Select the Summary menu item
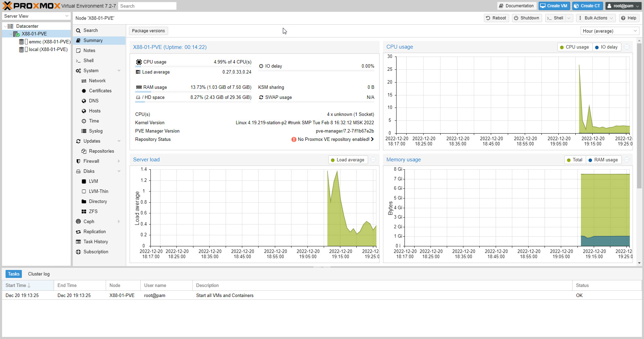This screenshot has height=339, width=644. 99,41
